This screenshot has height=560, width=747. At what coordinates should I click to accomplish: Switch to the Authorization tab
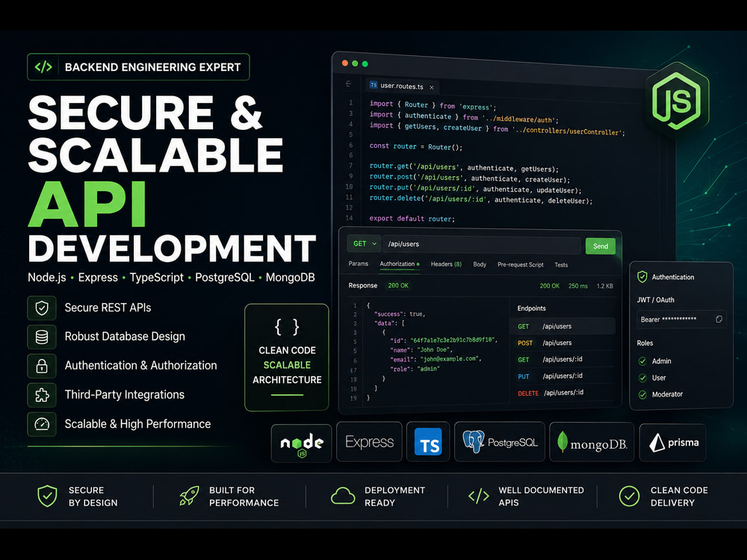(x=399, y=264)
